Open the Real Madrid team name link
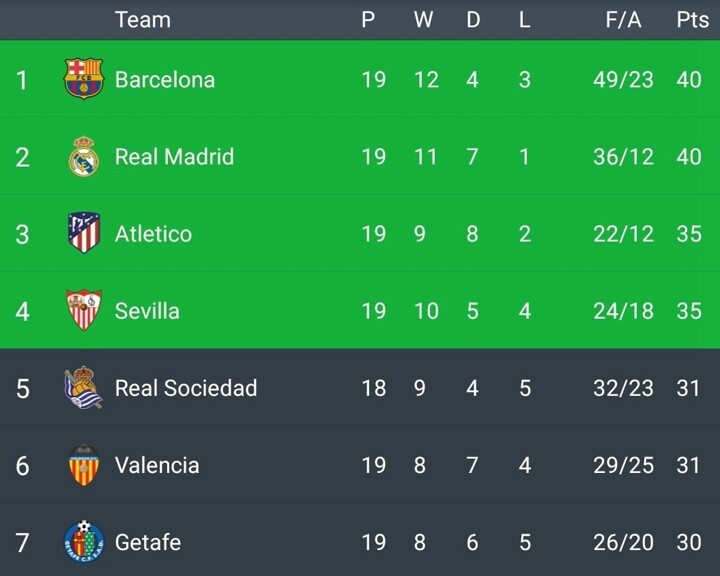Viewport: 720px width, 576px height. (174, 157)
